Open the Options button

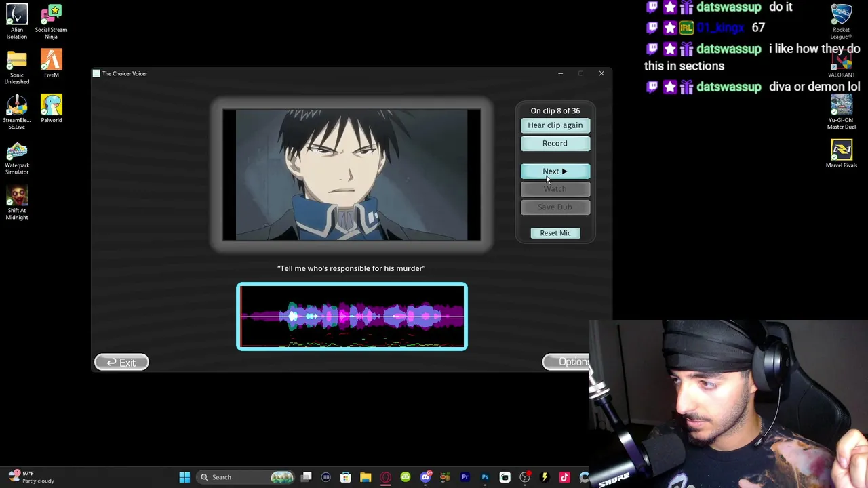click(566, 362)
